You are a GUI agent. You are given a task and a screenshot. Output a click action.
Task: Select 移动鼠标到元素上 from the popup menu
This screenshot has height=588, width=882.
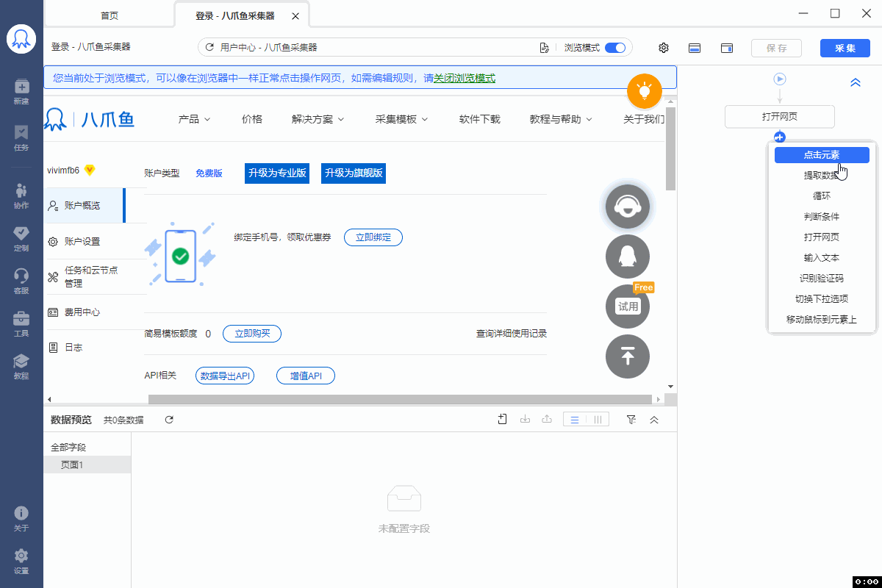(x=822, y=320)
